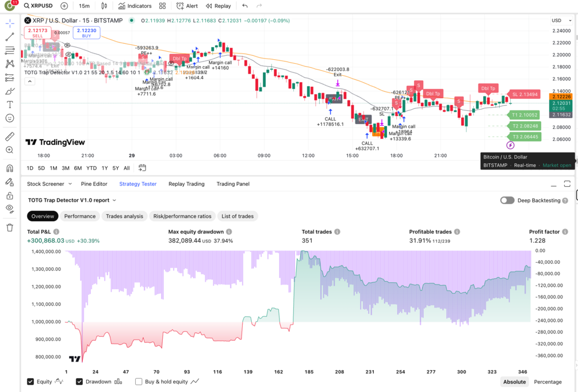Open Deep Backtesting help icon
578x392 pixels.
(565, 201)
